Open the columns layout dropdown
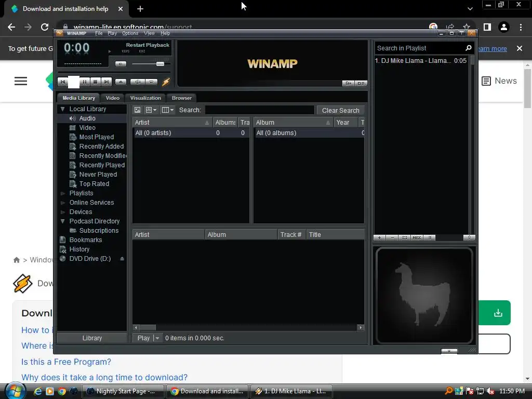The image size is (532, 399). pos(168,110)
